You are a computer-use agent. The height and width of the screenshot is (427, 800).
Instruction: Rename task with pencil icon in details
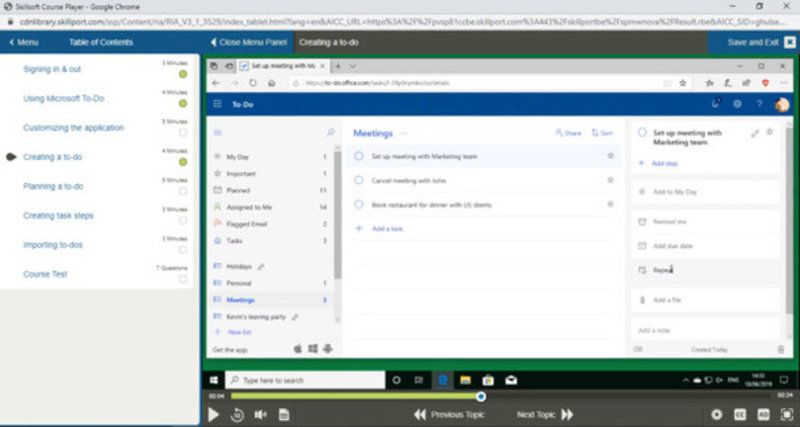(x=755, y=133)
